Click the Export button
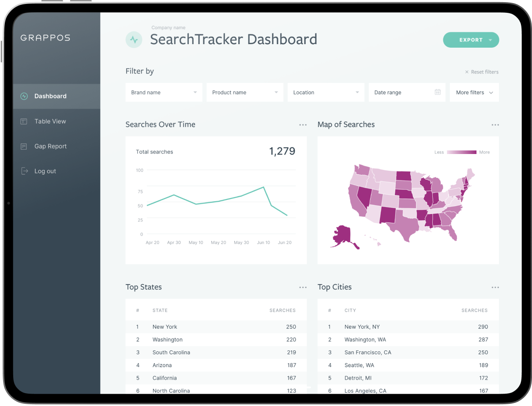This screenshot has width=532, height=406. (471, 40)
